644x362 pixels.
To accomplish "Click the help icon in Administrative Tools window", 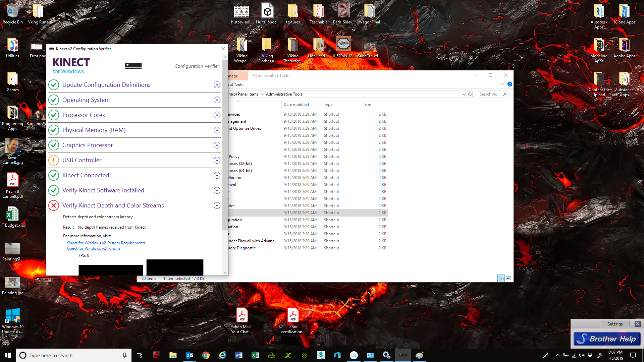I will point(509,84).
